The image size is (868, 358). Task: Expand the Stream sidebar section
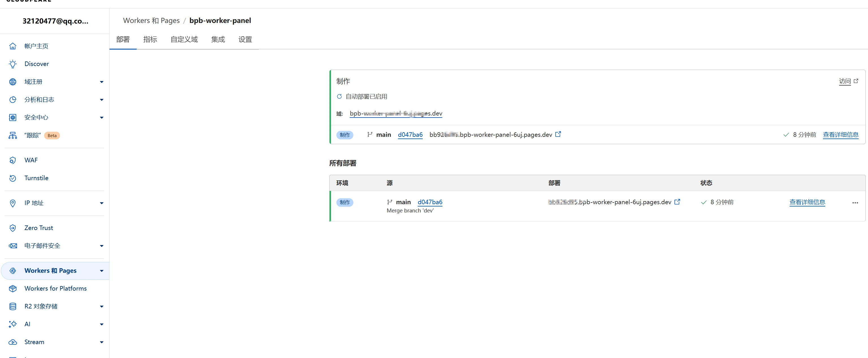(101, 342)
